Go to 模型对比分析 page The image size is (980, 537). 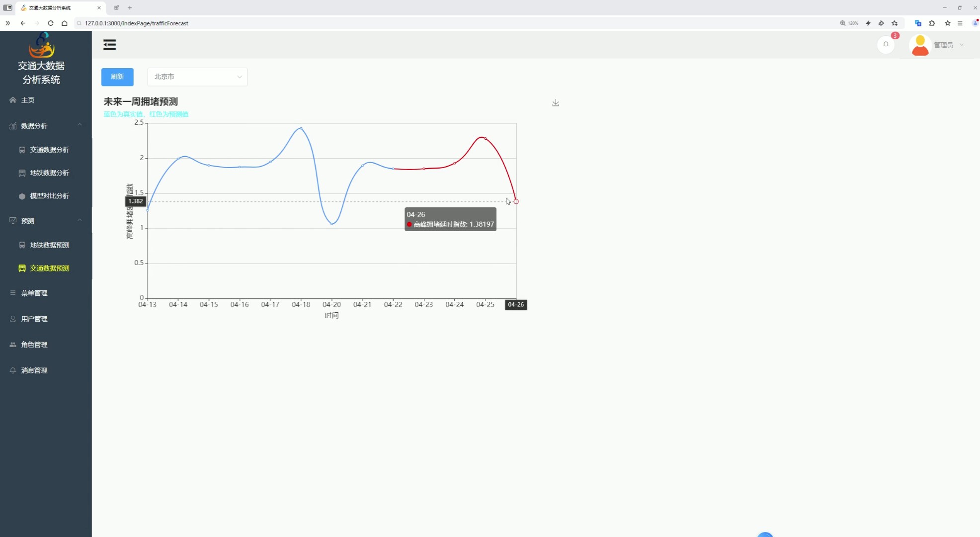tap(49, 196)
